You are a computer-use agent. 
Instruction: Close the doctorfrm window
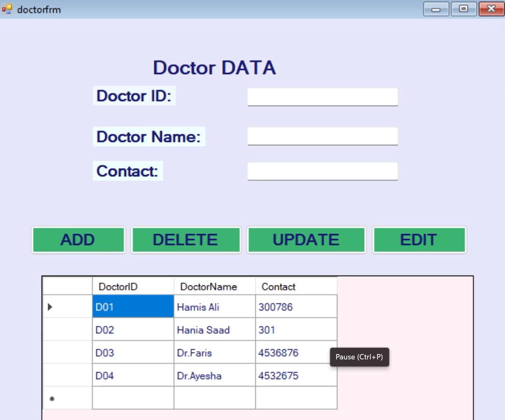tap(491, 9)
